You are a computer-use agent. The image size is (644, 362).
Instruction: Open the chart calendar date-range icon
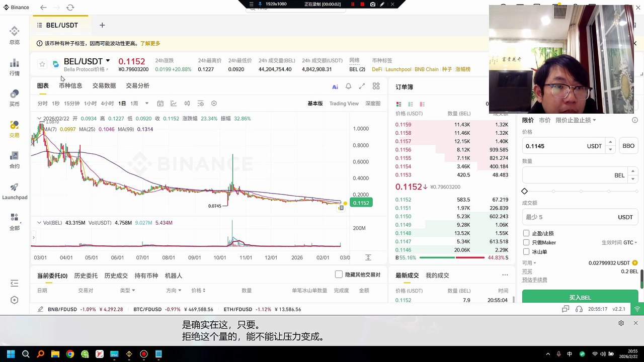[160, 104]
